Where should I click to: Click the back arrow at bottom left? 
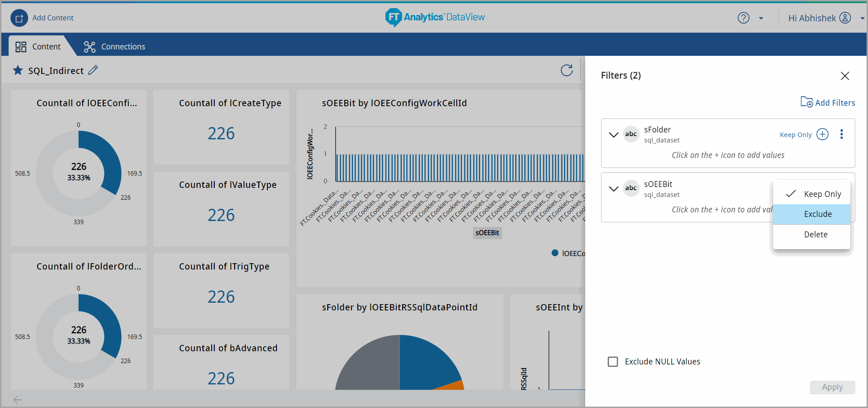click(x=18, y=399)
